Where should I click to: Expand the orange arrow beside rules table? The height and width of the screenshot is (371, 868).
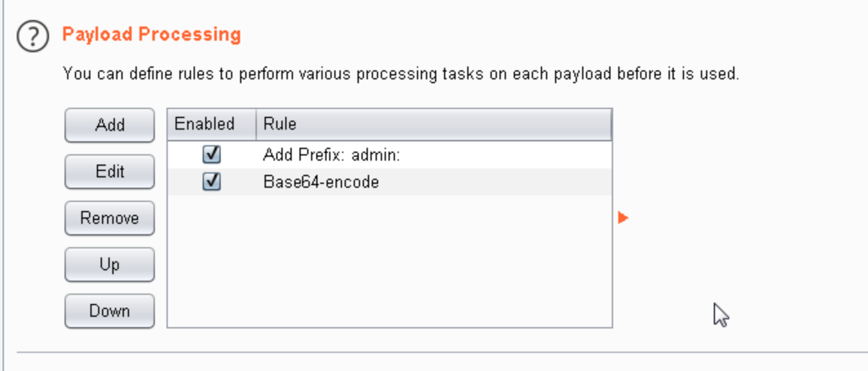pyautogui.click(x=623, y=218)
